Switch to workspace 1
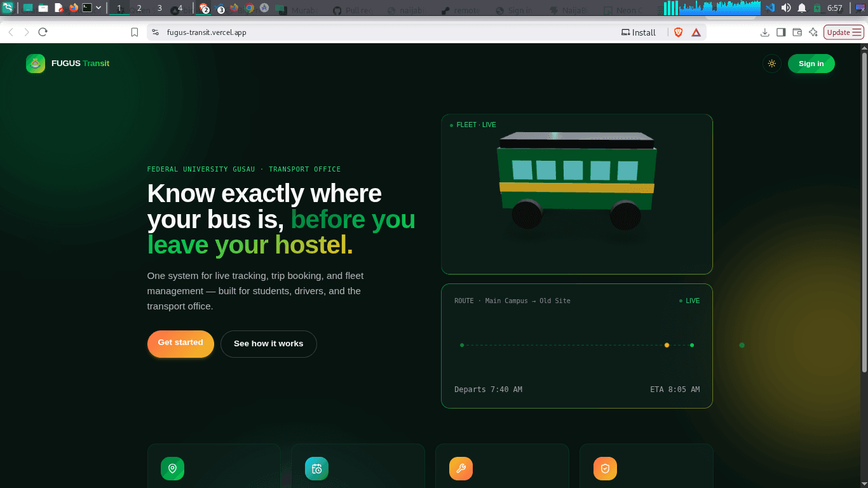 coord(119,8)
